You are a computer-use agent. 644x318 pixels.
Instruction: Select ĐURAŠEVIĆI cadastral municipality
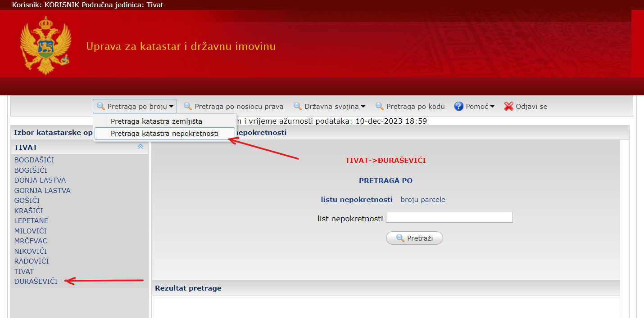click(36, 282)
